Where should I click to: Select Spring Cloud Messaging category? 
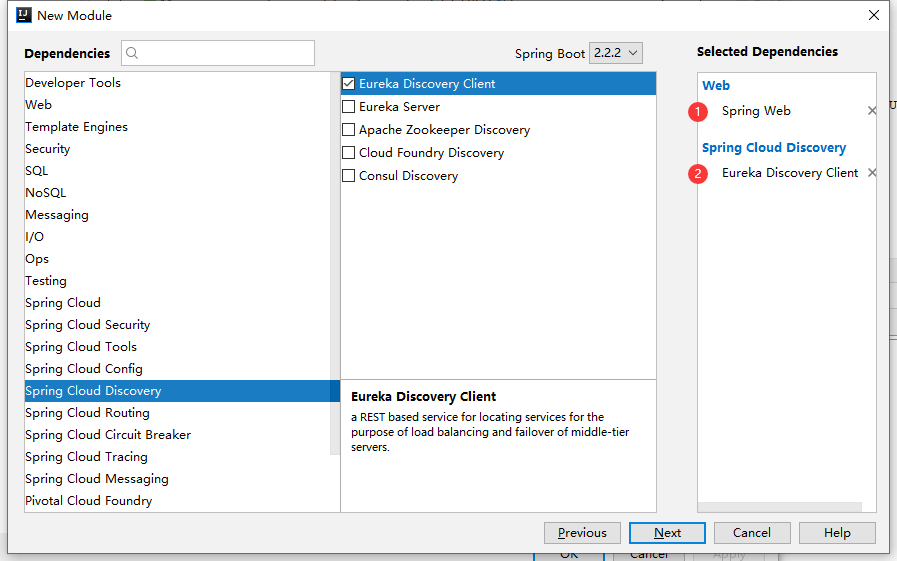click(177, 479)
